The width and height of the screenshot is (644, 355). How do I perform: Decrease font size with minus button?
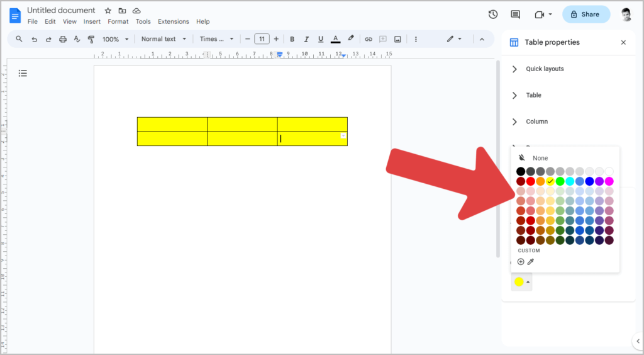[247, 39]
